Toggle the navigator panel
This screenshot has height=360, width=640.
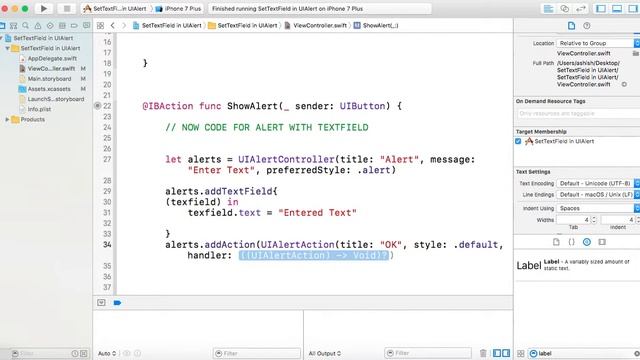pyautogui.click(x=601, y=9)
